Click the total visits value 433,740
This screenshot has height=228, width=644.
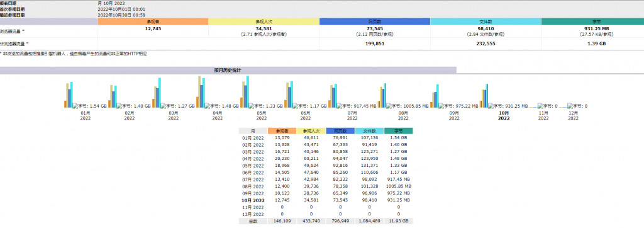click(x=311, y=222)
